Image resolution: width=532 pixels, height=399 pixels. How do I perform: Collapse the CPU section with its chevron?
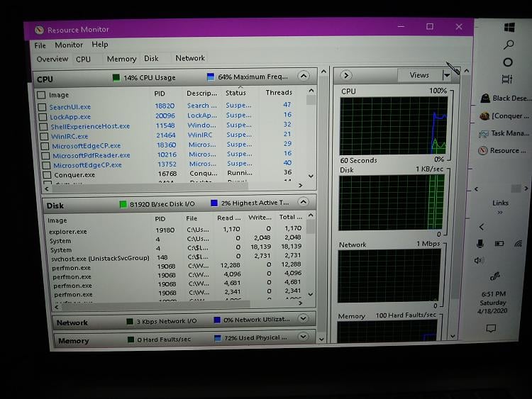[x=303, y=77]
